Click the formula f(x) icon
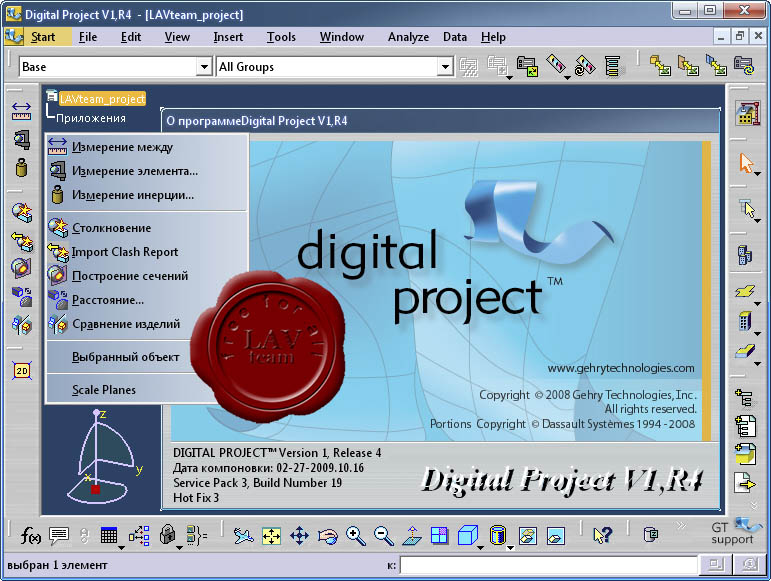 pyautogui.click(x=30, y=535)
